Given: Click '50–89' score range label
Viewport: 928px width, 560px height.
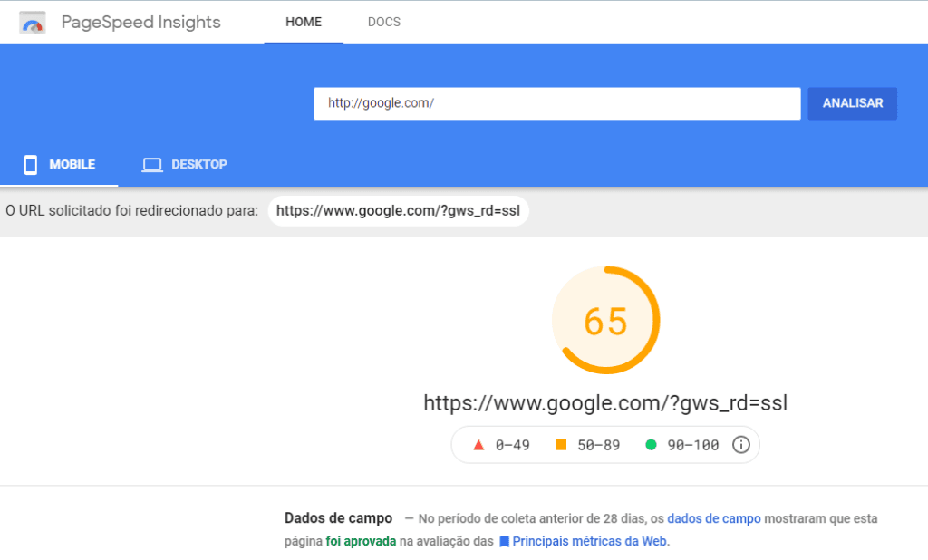Looking at the screenshot, I should [x=598, y=445].
